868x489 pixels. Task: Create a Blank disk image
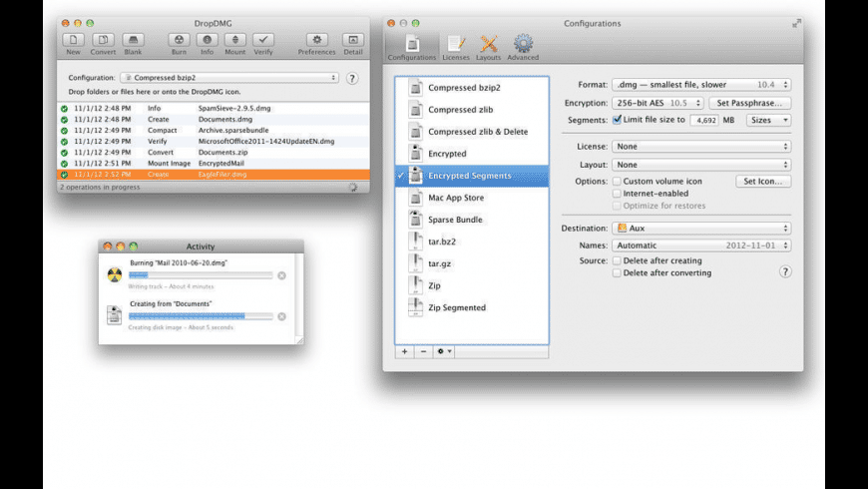pos(133,40)
